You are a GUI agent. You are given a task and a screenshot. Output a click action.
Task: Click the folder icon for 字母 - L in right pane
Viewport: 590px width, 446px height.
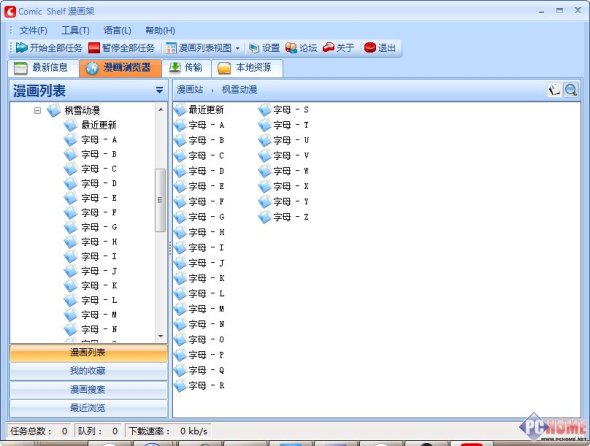tap(180, 294)
